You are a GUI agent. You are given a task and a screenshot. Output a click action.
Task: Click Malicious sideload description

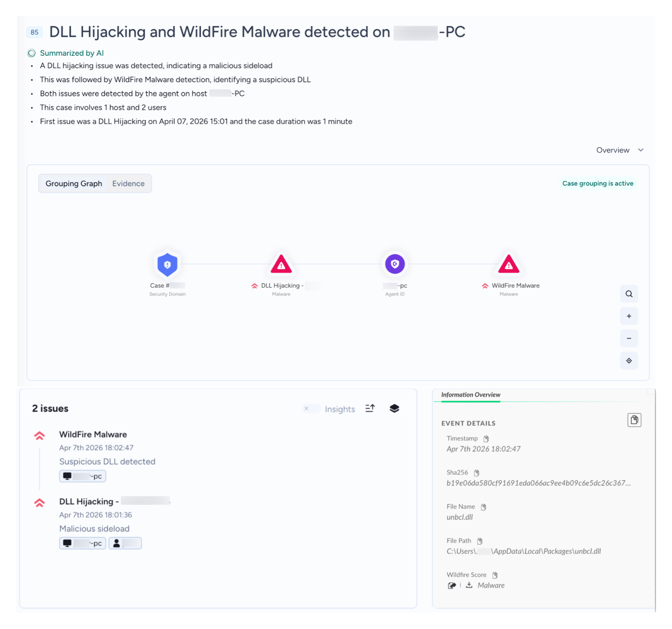click(x=94, y=529)
